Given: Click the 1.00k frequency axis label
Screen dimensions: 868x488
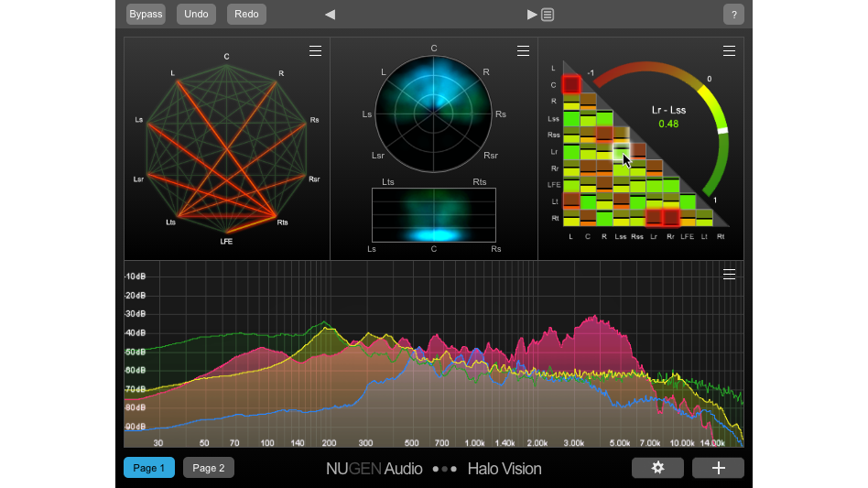Looking at the screenshot, I should tap(474, 443).
